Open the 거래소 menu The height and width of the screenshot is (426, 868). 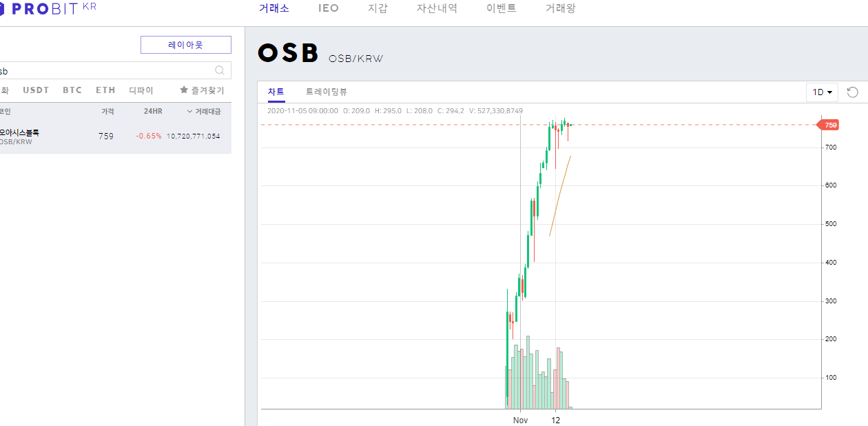tap(274, 9)
